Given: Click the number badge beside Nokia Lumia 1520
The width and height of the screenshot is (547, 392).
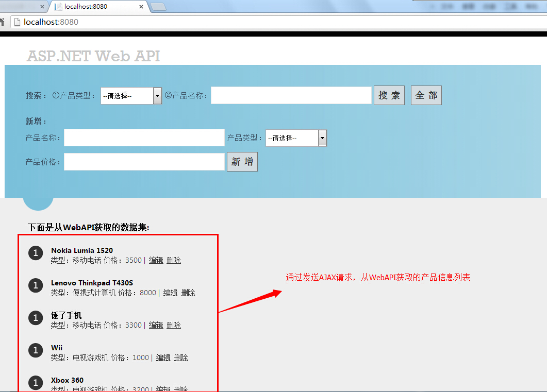Looking at the screenshot, I should pos(36,253).
